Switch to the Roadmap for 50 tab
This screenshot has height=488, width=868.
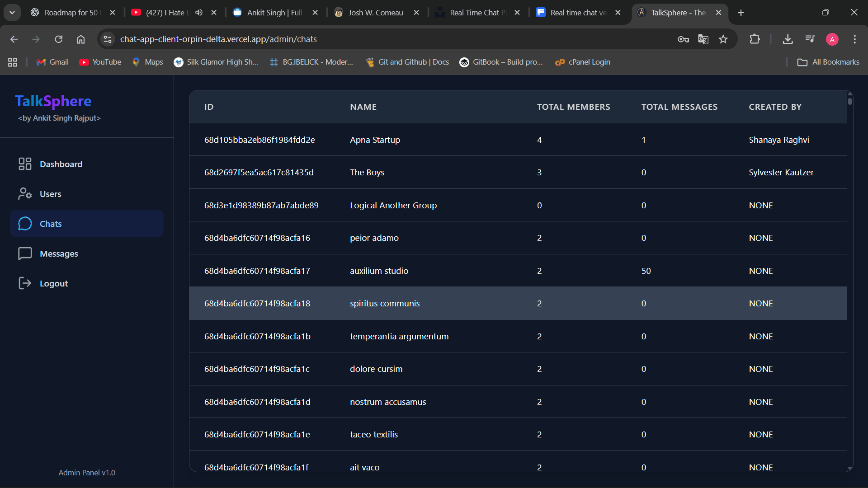point(70,13)
